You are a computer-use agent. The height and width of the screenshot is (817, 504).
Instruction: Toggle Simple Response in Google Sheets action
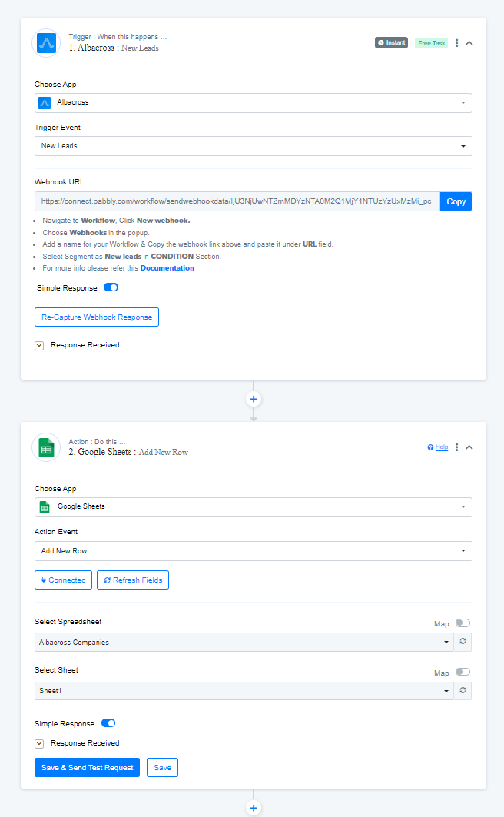coord(108,722)
